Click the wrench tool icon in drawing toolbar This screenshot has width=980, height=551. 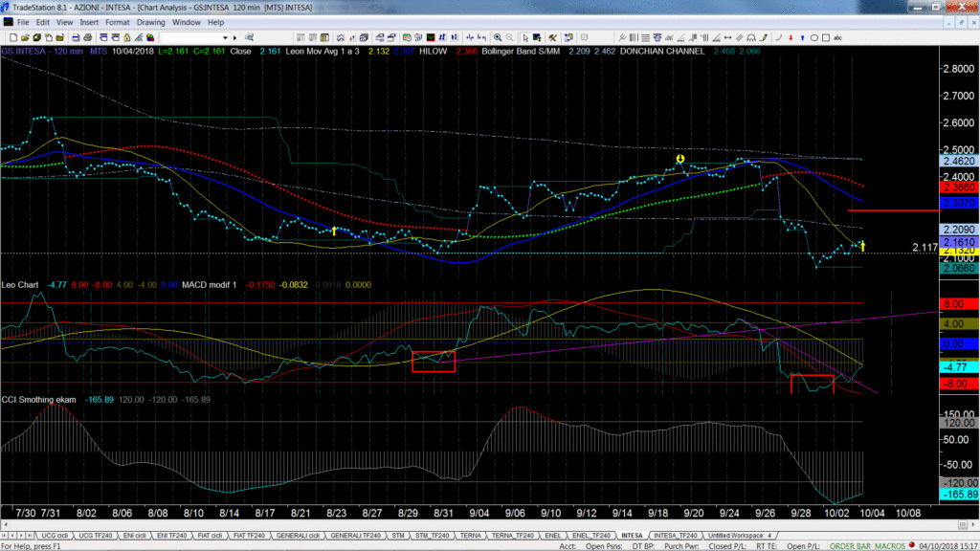point(622,37)
